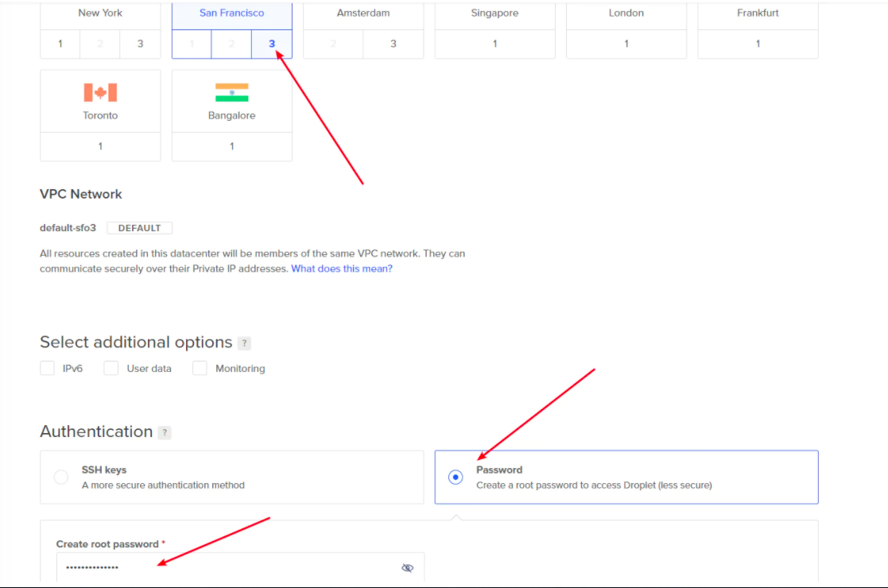Screen dimensions: 888x588
Task: Pick Frankfurt datacenter 1
Action: [758, 44]
